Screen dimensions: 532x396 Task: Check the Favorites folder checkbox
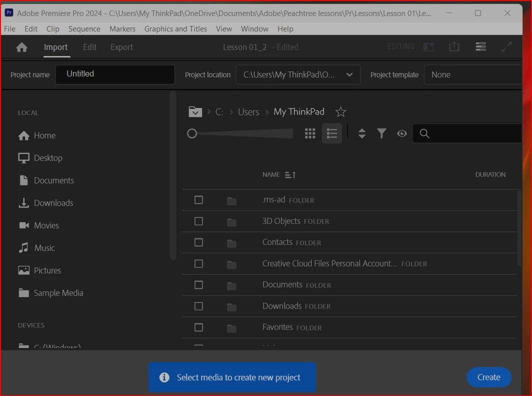pos(199,327)
